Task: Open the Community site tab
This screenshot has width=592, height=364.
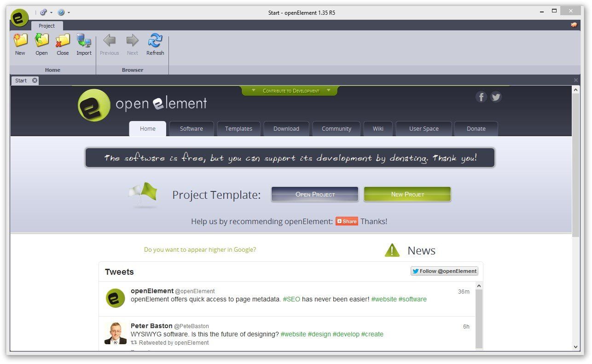Action: [337, 129]
